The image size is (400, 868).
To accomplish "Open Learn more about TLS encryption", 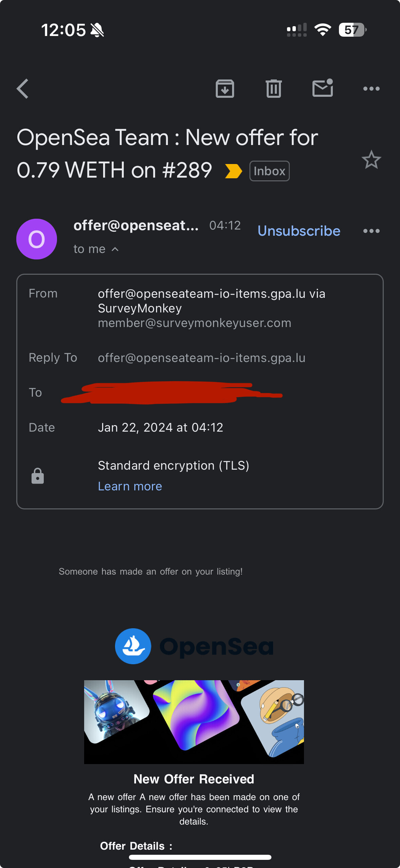I will pos(130,486).
